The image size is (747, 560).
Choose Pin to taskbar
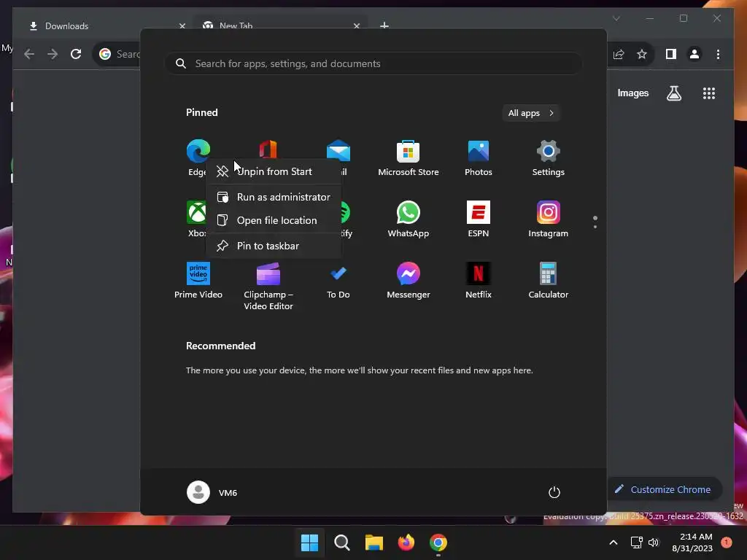274,246
